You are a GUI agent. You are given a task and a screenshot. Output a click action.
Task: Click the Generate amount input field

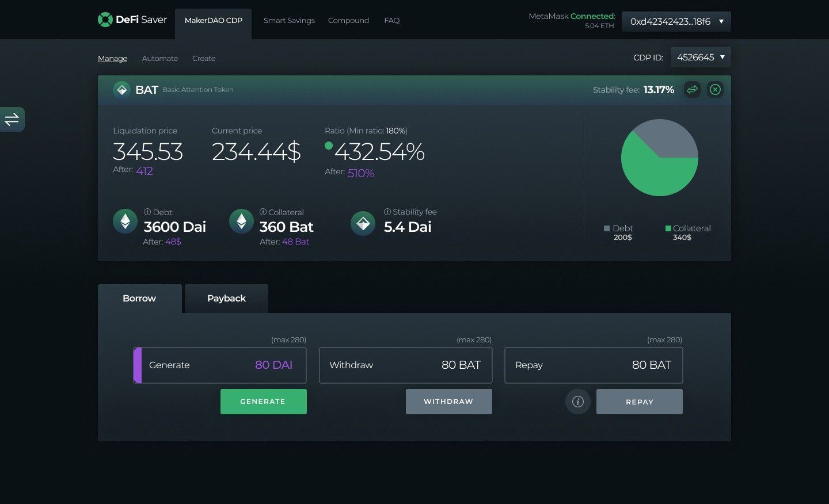(x=220, y=365)
